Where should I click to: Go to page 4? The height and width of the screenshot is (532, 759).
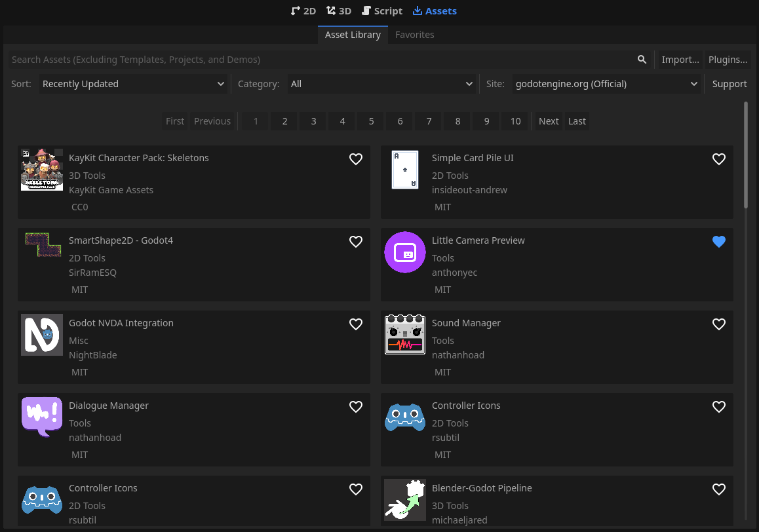click(342, 121)
